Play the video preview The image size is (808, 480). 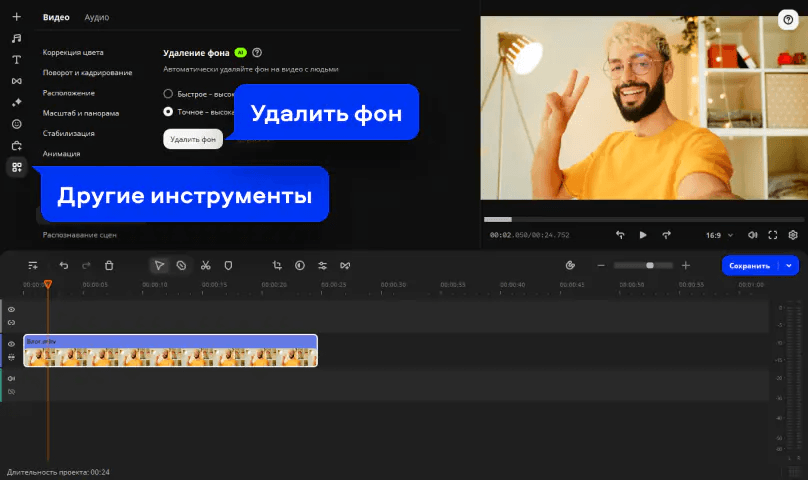(643, 235)
